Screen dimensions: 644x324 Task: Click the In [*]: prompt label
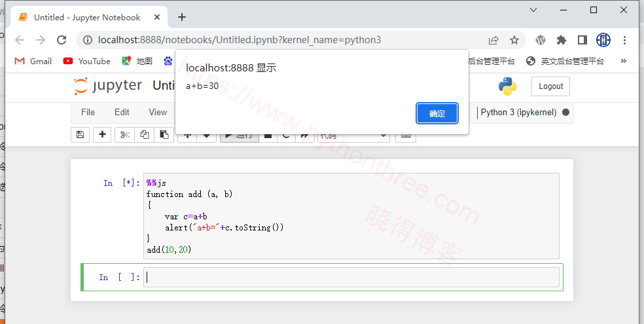122,183
